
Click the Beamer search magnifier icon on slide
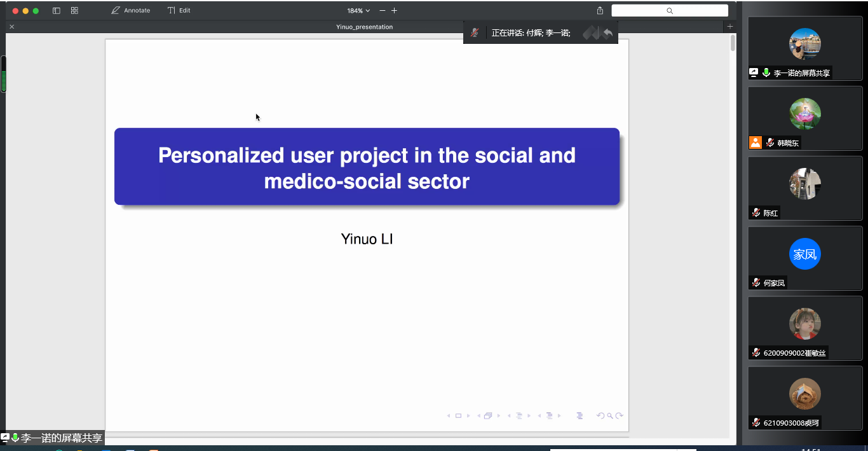click(x=610, y=416)
